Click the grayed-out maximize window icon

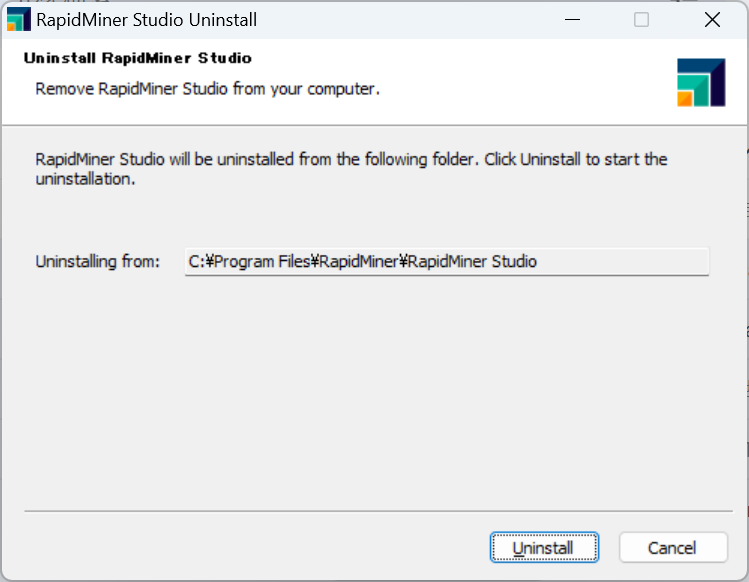[x=641, y=20]
